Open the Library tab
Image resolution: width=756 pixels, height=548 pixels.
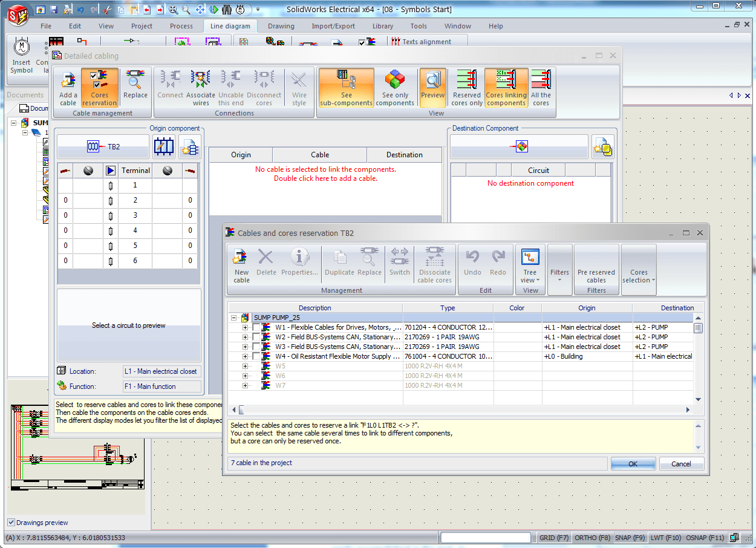383,26
